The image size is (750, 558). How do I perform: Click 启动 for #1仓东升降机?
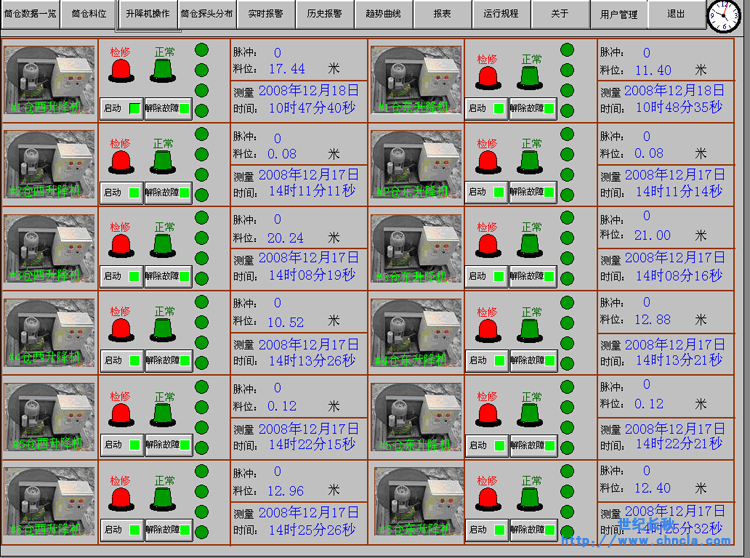tap(486, 109)
